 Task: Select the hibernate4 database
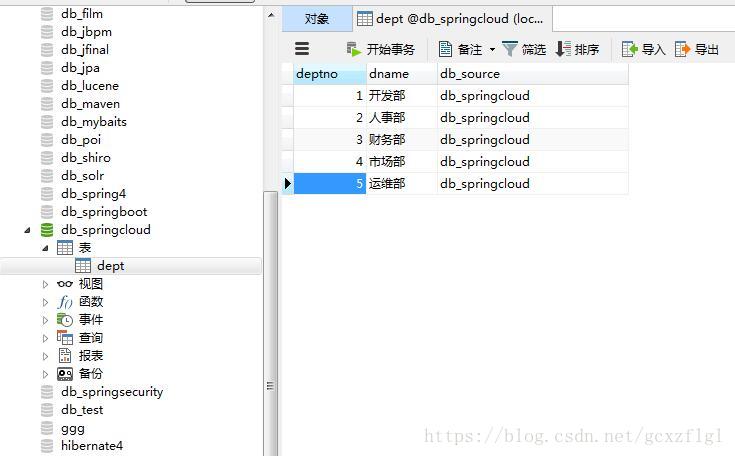coord(92,446)
